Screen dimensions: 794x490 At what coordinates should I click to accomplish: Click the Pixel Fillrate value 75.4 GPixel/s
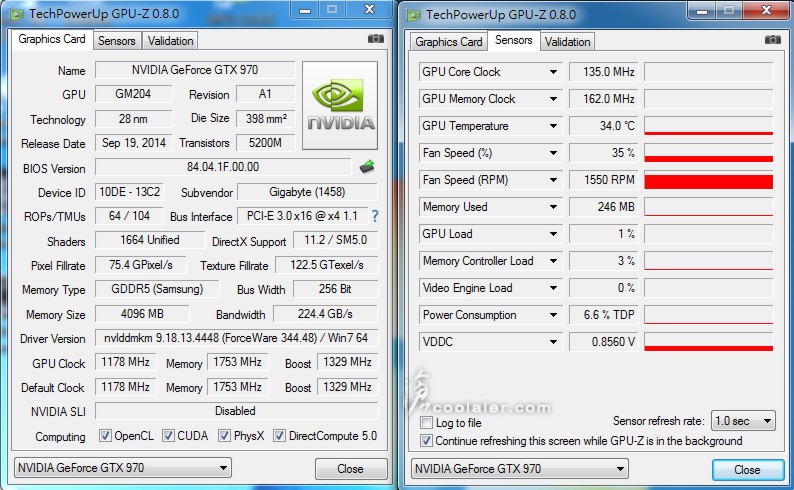(x=141, y=265)
